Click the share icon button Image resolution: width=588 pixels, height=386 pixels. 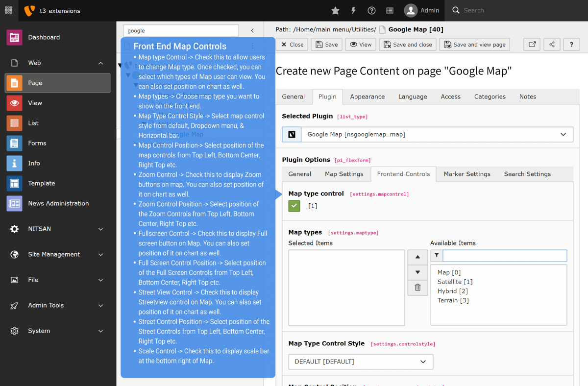point(552,45)
